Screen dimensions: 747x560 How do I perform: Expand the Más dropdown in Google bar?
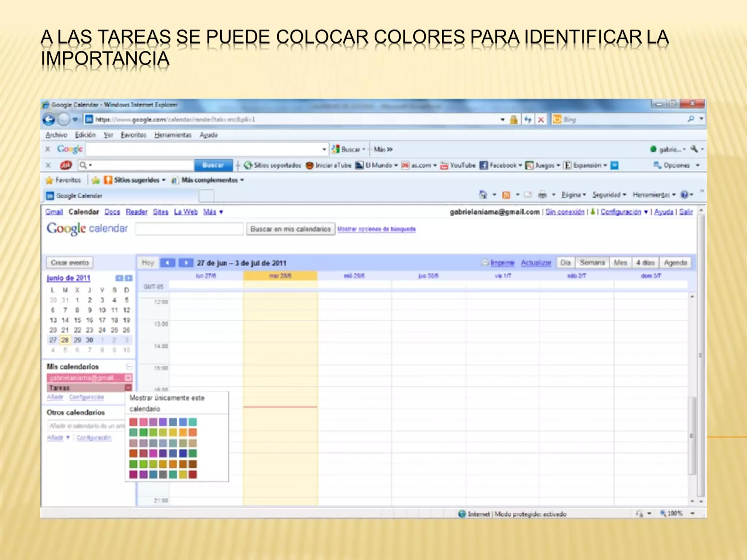pos(213,212)
